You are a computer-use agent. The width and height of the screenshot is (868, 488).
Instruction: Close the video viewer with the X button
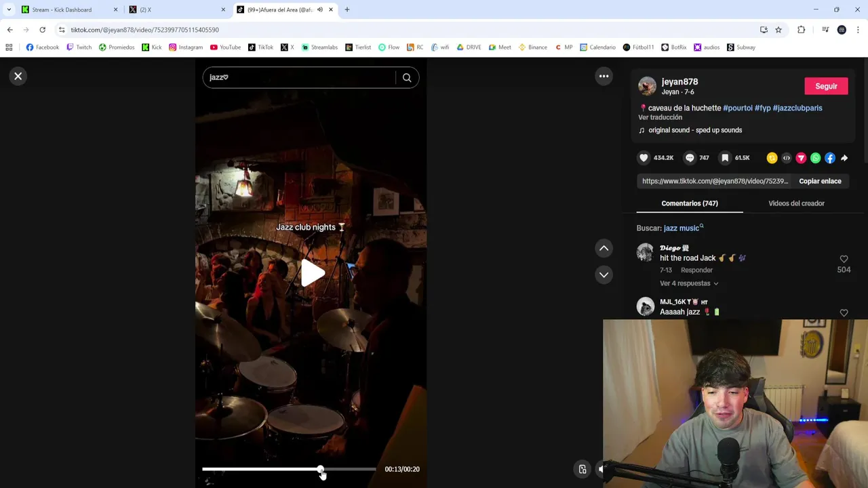click(18, 76)
